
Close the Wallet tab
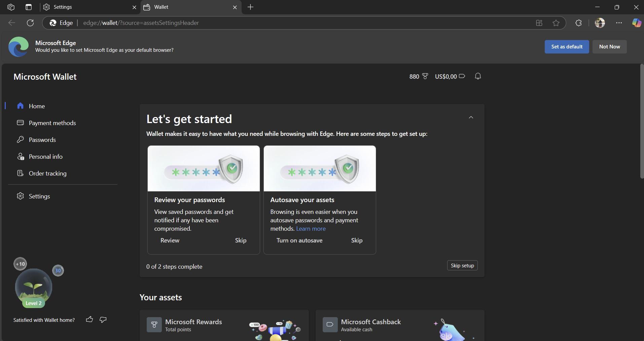pyautogui.click(x=235, y=7)
